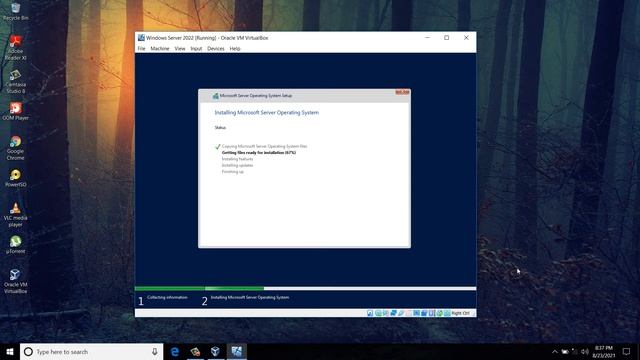Click the "Collecting information" step label
This screenshot has width=640, height=360.
pos(167,298)
